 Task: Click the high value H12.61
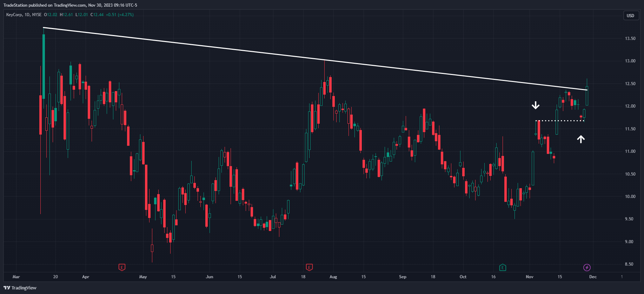coord(66,15)
